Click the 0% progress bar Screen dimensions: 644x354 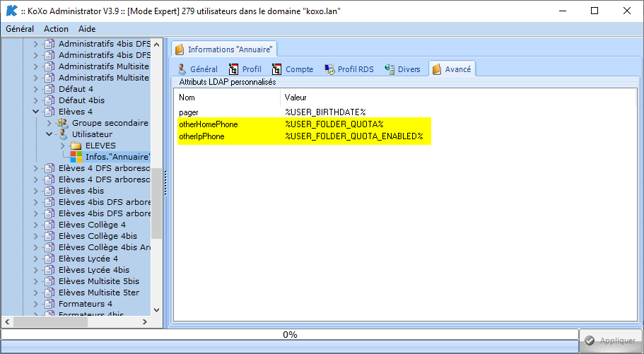pos(290,335)
